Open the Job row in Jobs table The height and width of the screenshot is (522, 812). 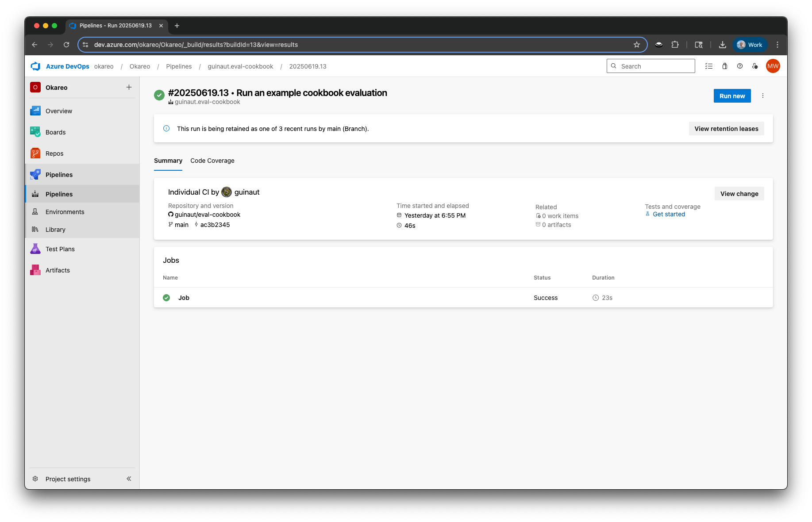pyautogui.click(x=184, y=298)
